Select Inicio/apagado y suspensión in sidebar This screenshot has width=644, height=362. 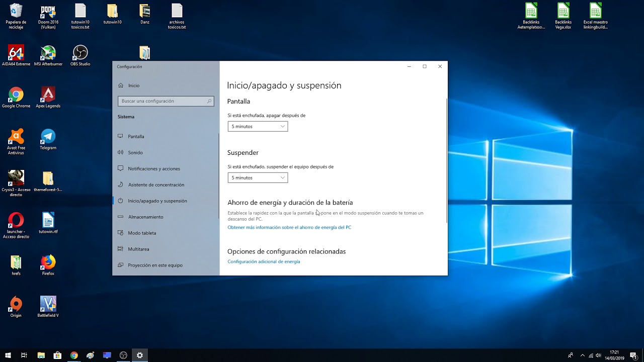click(x=166, y=201)
